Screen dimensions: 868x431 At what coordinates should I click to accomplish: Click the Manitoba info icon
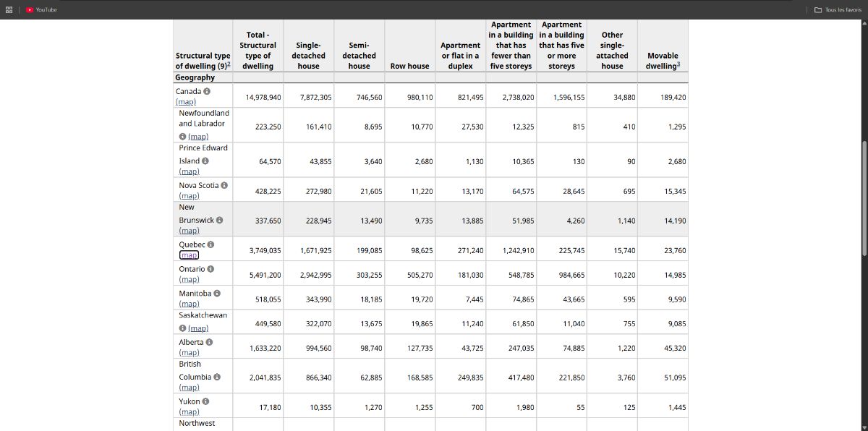click(x=217, y=294)
